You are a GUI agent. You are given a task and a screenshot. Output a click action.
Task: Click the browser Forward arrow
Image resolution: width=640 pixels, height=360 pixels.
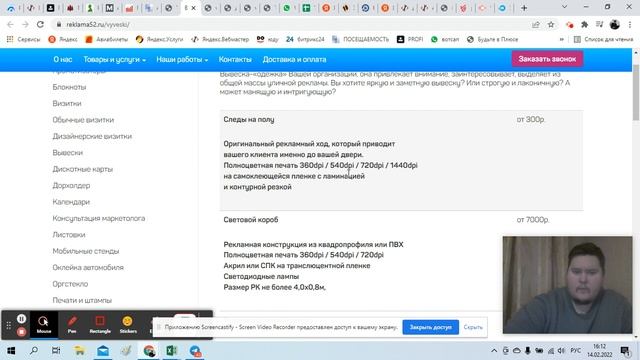pos(25,24)
